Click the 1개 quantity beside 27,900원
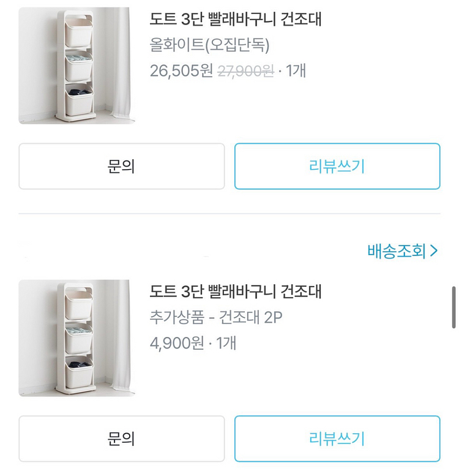 [x=295, y=71]
